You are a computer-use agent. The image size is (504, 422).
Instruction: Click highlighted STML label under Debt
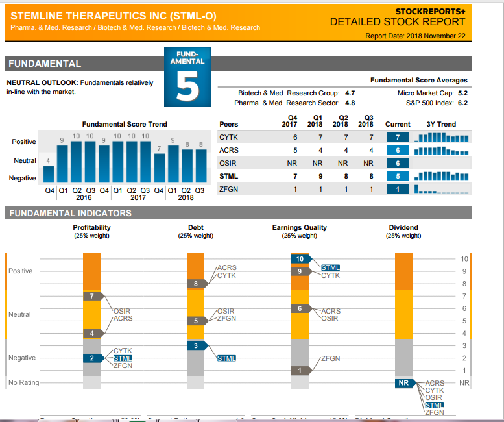click(x=226, y=358)
